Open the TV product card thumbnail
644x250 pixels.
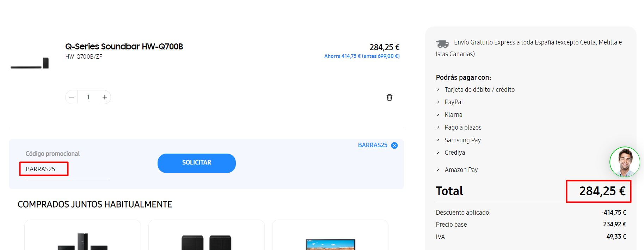pos(330,244)
